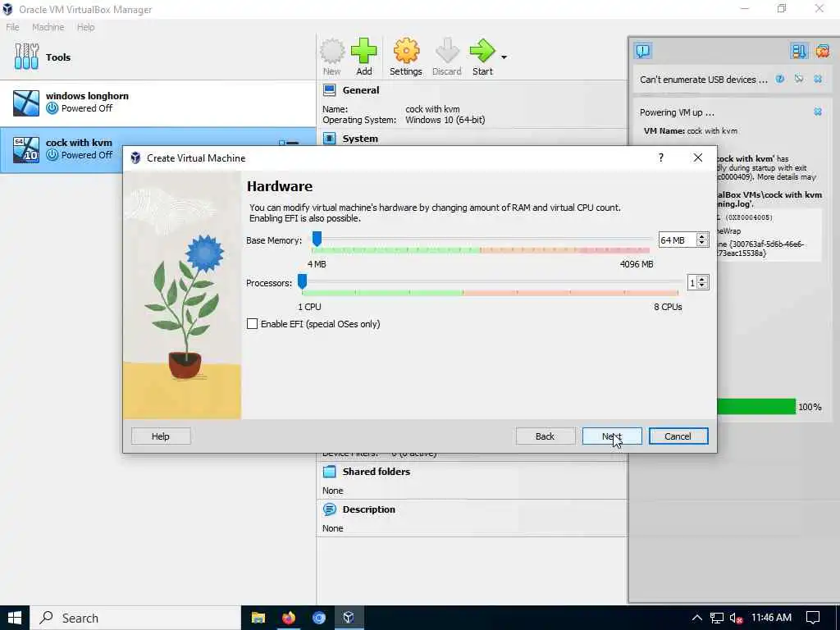This screenshot has height=630, width=840.
Task: Click the muted volume tray icon
Action: tap(737, 618)
